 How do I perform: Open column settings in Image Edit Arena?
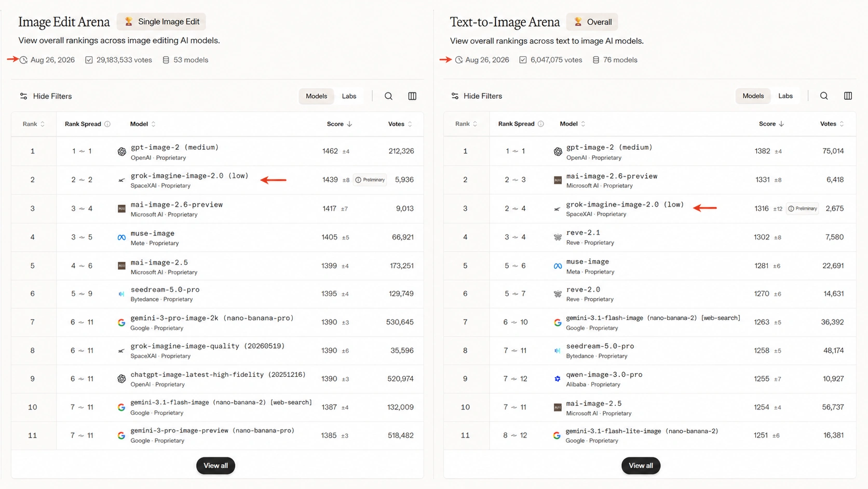pos(412,96)
